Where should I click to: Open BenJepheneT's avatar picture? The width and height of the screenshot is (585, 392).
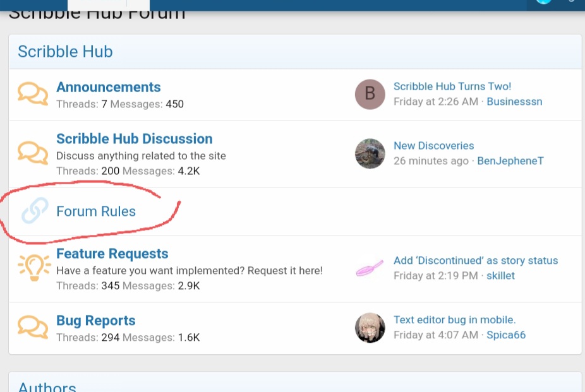pos(370,153)
